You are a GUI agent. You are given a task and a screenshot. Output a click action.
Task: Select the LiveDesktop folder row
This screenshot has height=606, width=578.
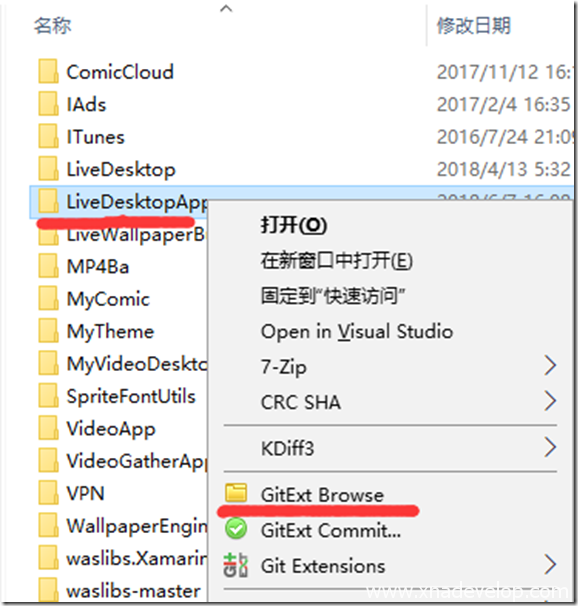click(301, 169)
